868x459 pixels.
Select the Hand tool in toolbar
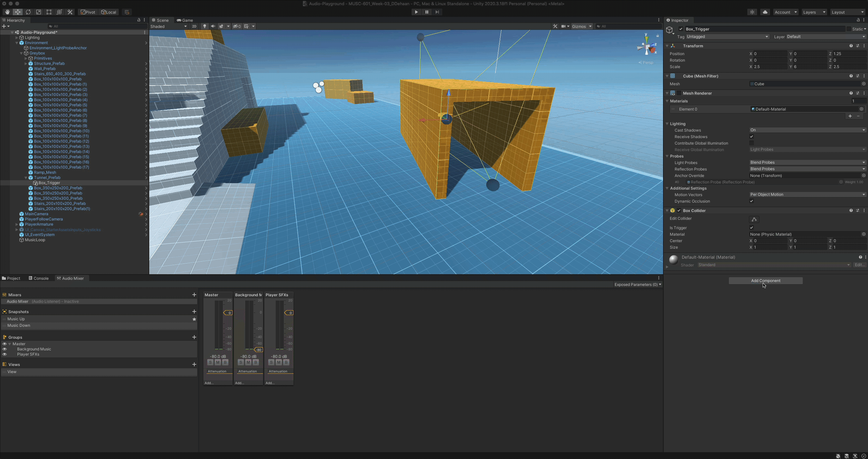coord(7,12)
